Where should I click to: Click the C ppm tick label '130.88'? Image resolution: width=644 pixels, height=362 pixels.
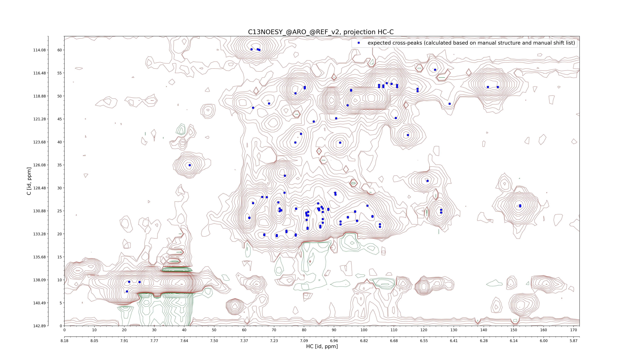click(40, 211)
